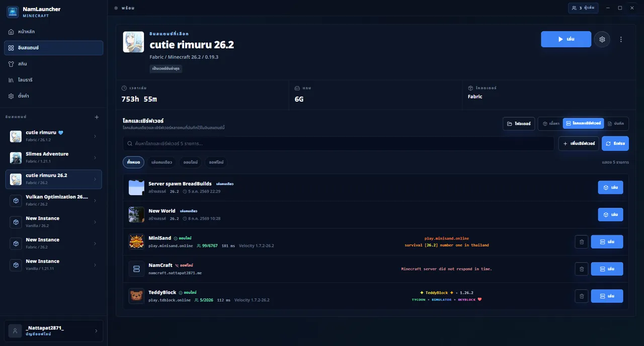The height and width of the screenshot is (346, 644).
Task: Open the instance folder with โฟลเดอร์ button
Action: click(x=519, y=124)
